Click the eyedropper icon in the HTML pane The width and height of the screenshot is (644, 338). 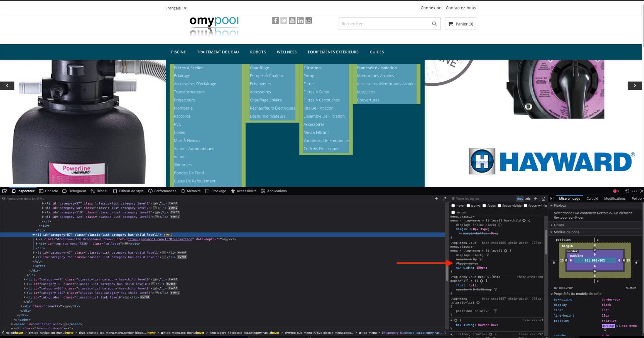point(444,199)
